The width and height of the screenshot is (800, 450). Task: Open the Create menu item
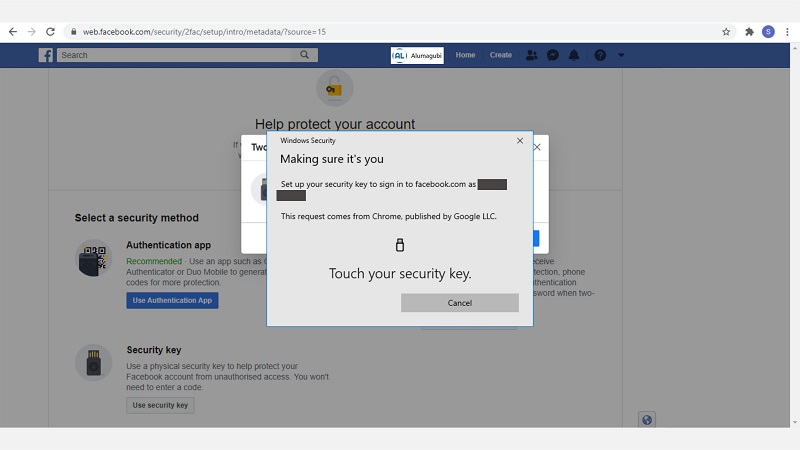click(x=501, y=55)
